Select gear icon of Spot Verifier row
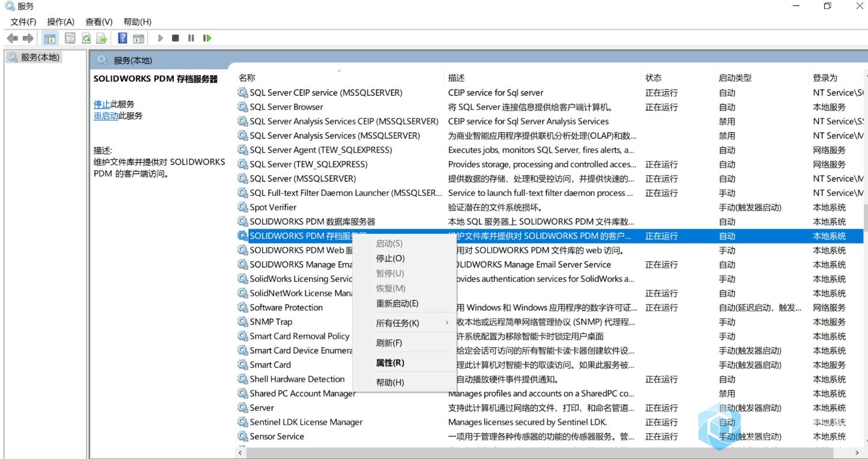The width and height of the screenshot is (868, 459). 243,207
